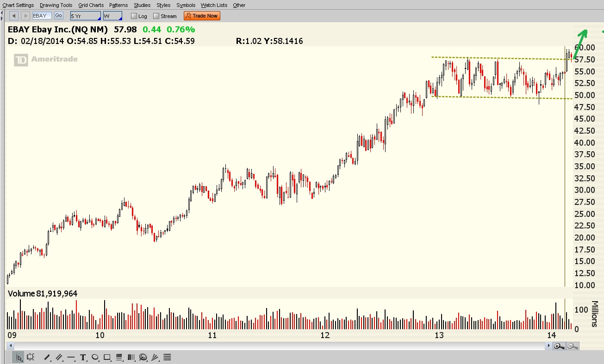
Task: Choose the parallel channel lines tool
Action: tap(59, 357)
